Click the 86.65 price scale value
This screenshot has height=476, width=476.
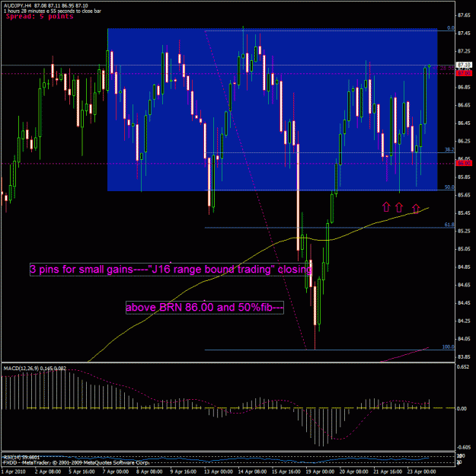click(x=464, y=105)
